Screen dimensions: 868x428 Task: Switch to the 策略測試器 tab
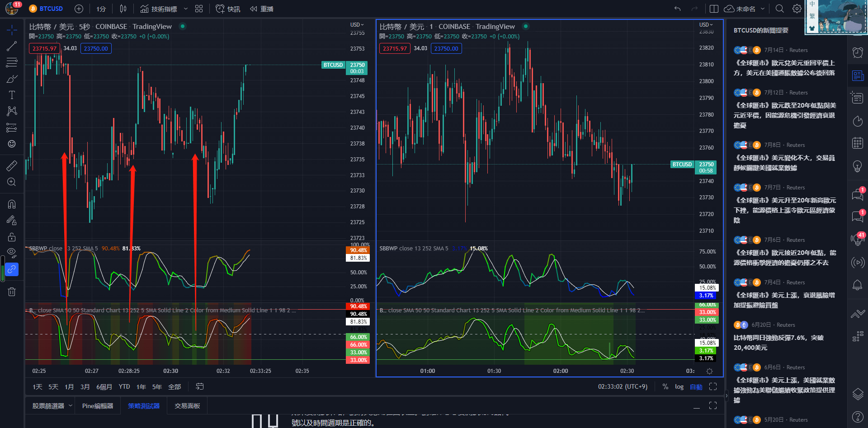tap(144, 406)
